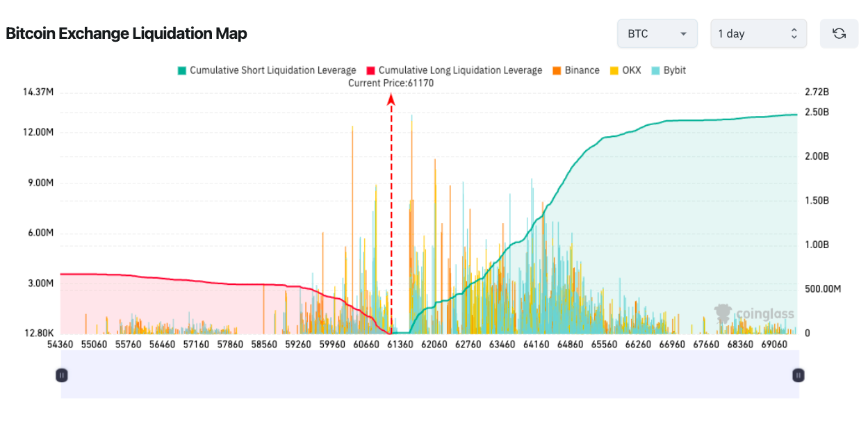Click the refresh chart icon button
This screenshot has width=868, height=426.
pos(839,33)
